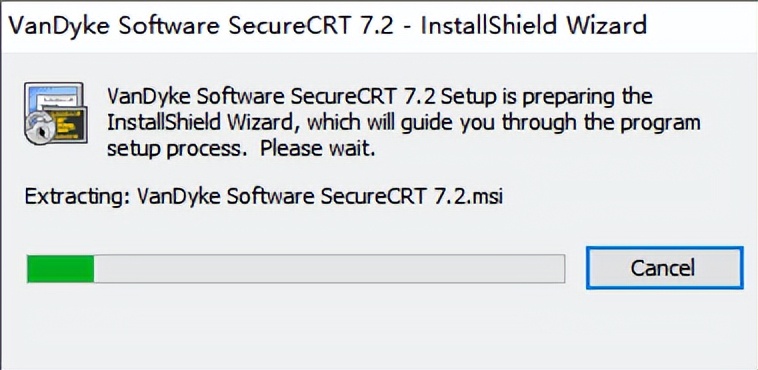Click 'SecureCRT 7.2' in the title bar
This screenshot has width=758, height=370.
311,24
